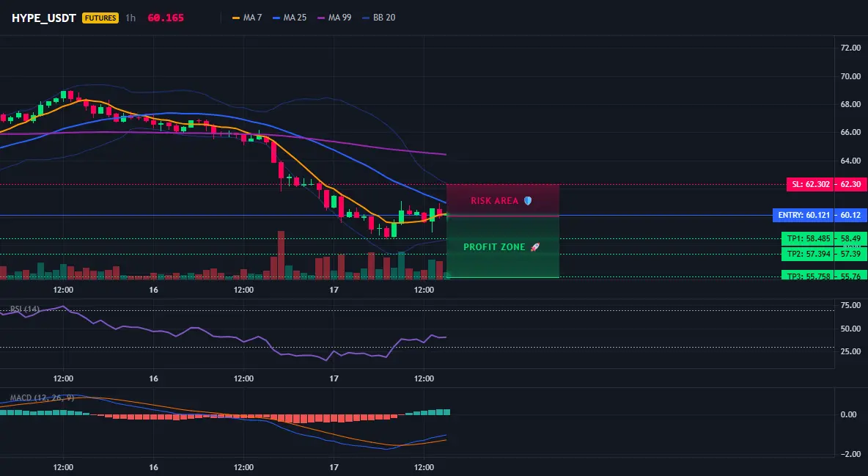Click the MACD 0.00 axis label

[x=849, y=414]
